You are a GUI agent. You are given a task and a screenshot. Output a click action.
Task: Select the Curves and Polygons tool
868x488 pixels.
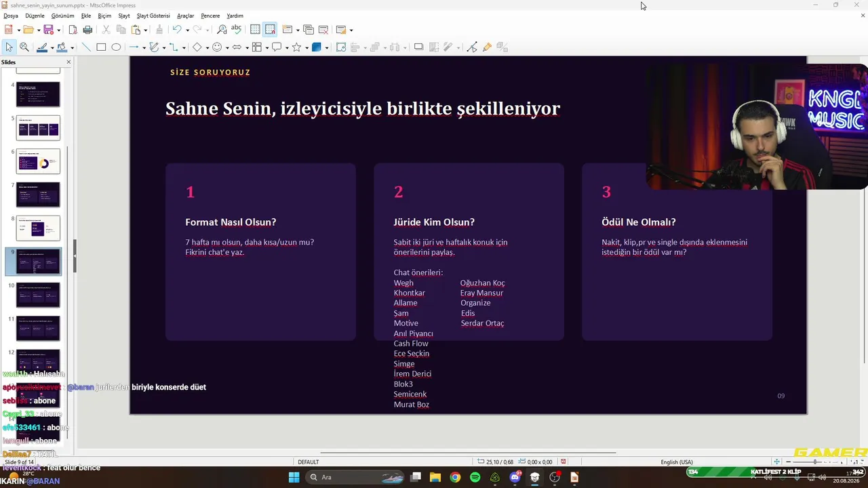click(x=155, y=47)
